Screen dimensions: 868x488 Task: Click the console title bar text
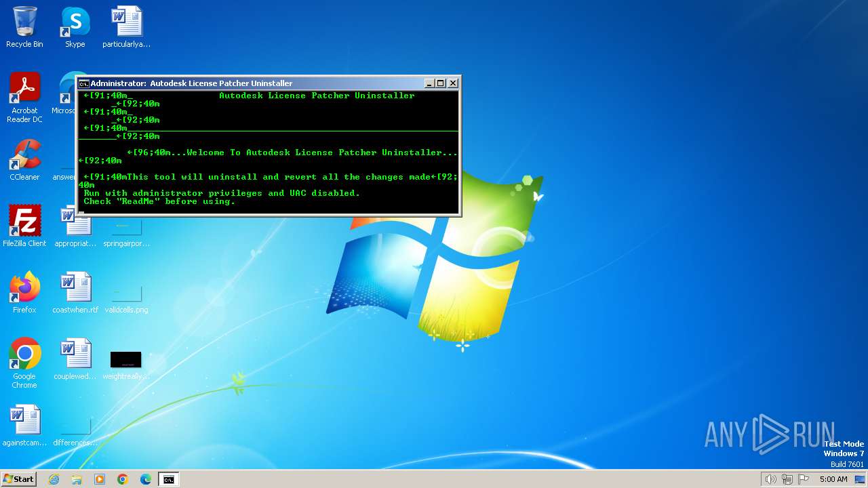pyautogui.click(x=192, y=83)
